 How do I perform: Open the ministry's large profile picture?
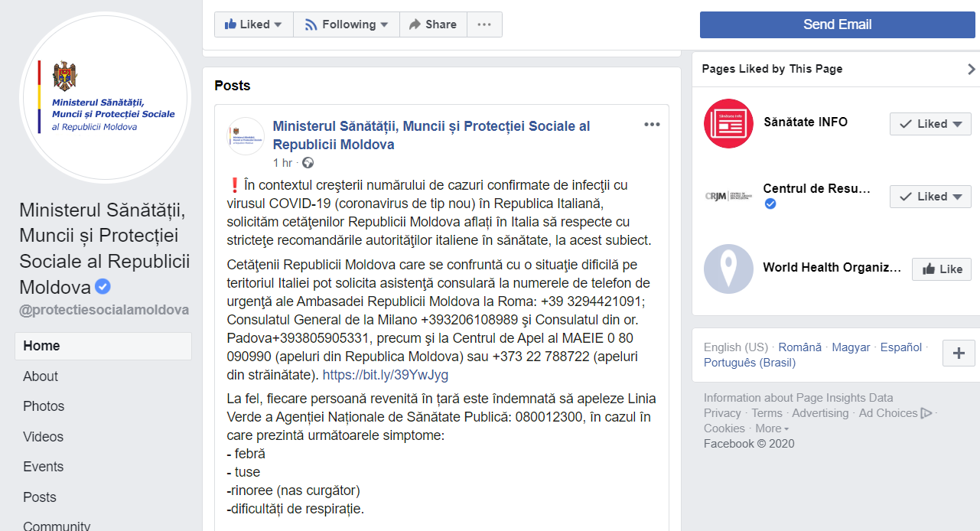point(105,97)
